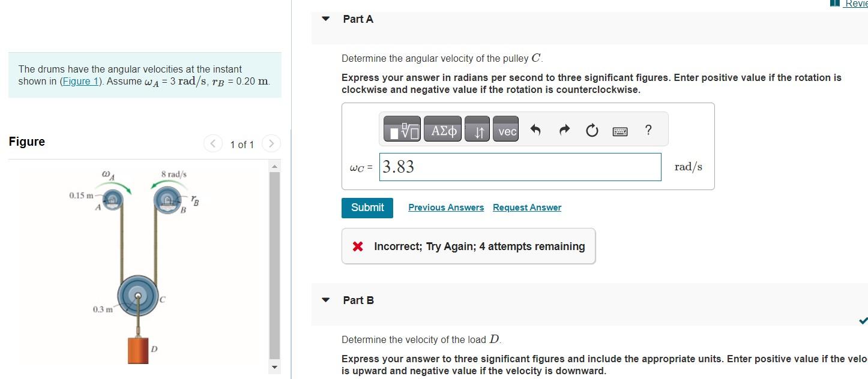
Task: Submit the answer for Part A
Action: click(x=367, y=207)
